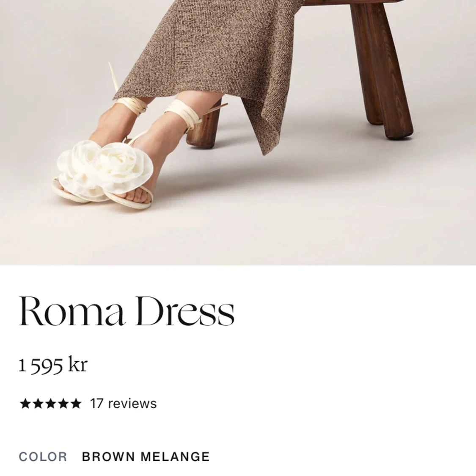Click the word Dress in the title

[x=185, y=311]
